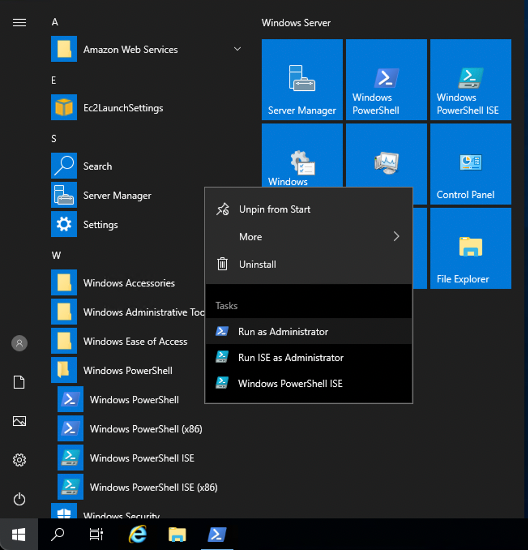This screenshot has height=550, width=528.
Task: Open Windows Security entry
Action: point(146,511)
